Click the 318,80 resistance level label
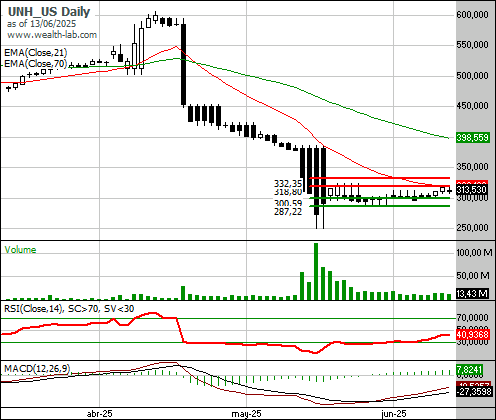This screenshot has width=496, height=420. coord(288,192)
